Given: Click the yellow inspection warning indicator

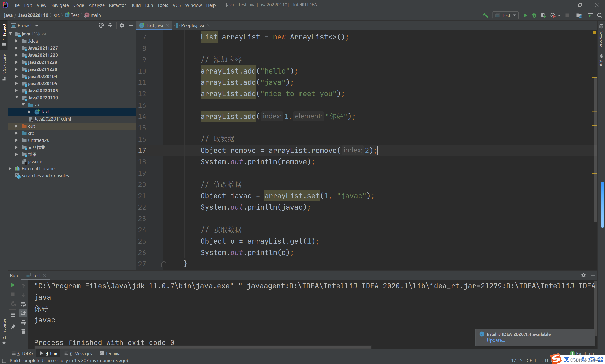Looking at the screenshot, I should pos(594,32).
